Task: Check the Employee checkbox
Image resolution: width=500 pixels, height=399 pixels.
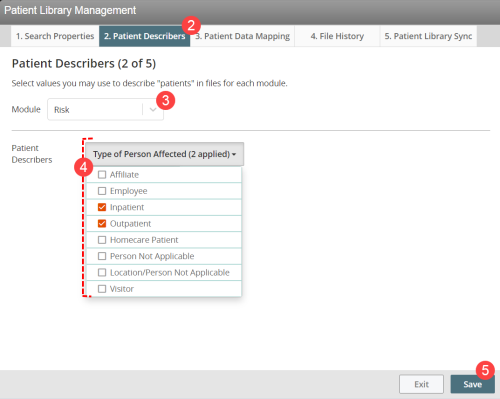Action: coord(102,191)
